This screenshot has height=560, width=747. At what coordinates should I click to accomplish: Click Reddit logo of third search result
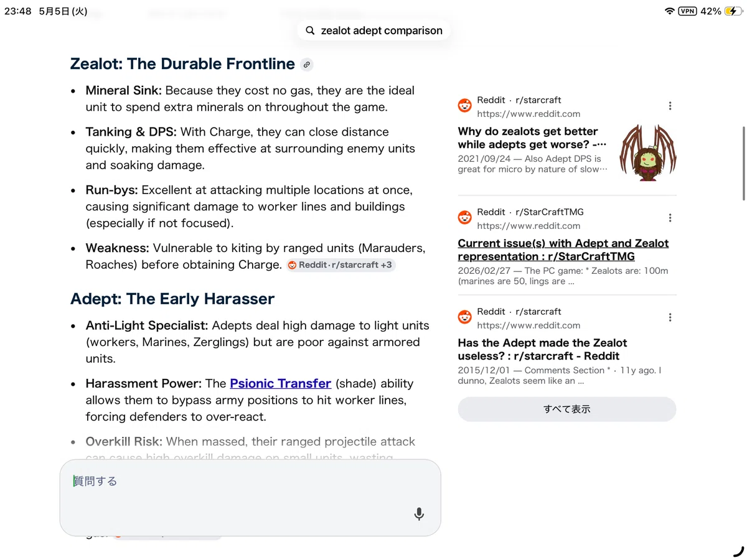(x=465, y=317)
